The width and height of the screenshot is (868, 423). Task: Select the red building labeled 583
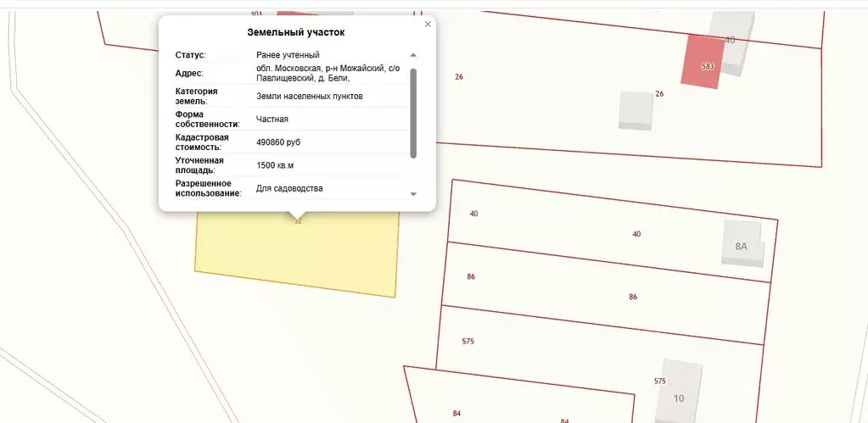click(x=706, y=62)
